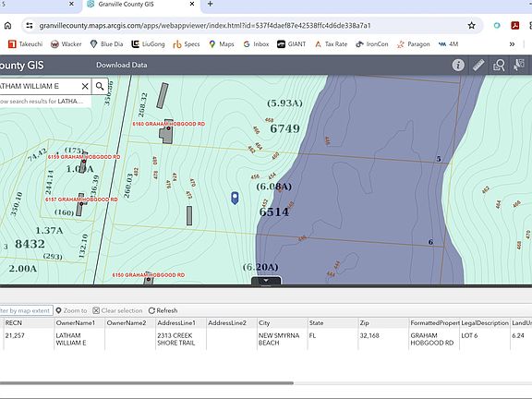Viewport: 532px width, 399px height.
Task: Click the Zip column header
Action: (x=383, y=323)
